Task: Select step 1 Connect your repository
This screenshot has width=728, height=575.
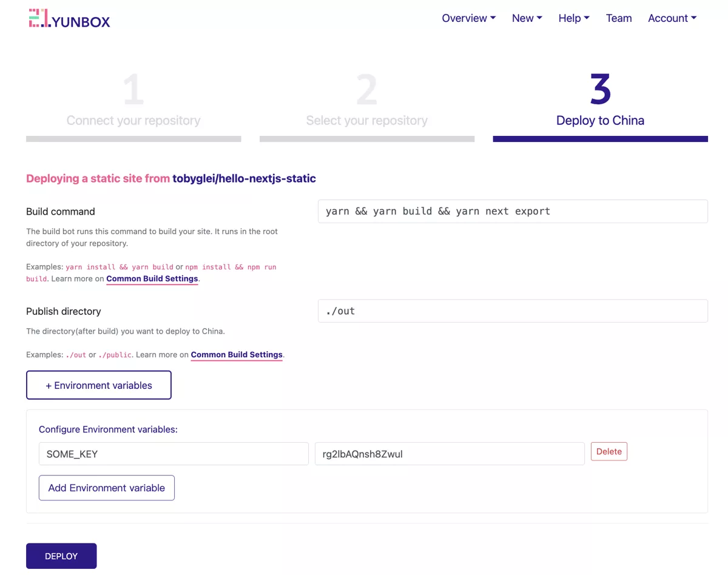Action: [133, 106]
